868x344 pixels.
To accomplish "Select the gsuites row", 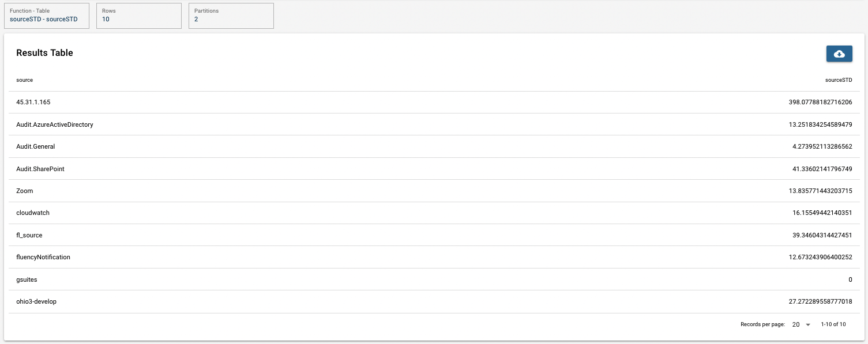I will click(x=434, y=279).
